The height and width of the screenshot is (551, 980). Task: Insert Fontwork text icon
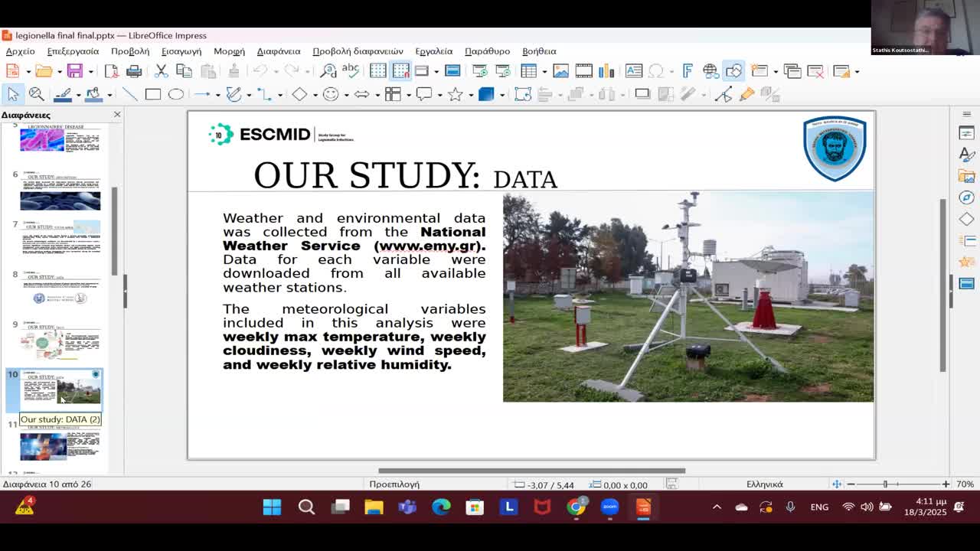point(688,71)
